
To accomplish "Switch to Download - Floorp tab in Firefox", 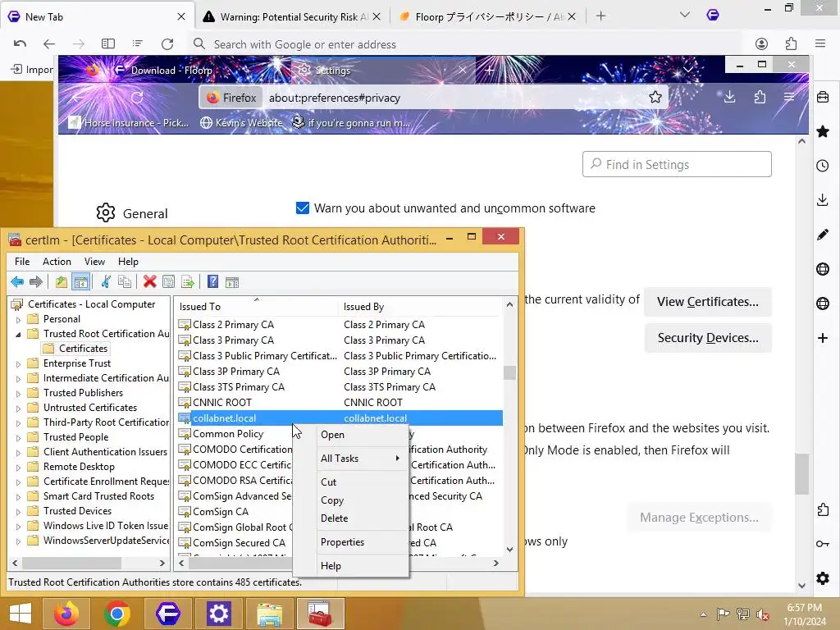I will (171, 71).
